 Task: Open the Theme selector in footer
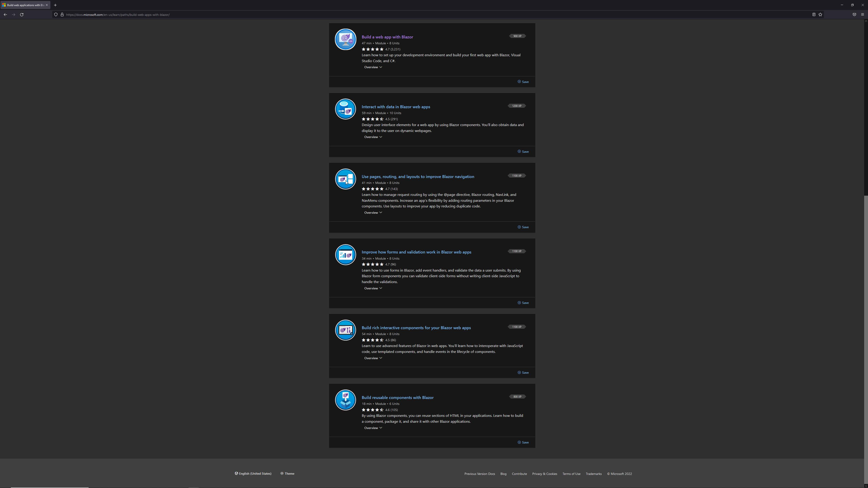tap(288, 474)
